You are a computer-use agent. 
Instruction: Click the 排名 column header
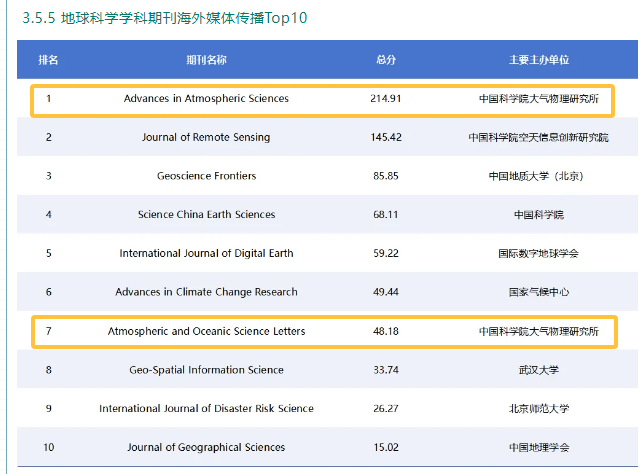coord(48,60)
